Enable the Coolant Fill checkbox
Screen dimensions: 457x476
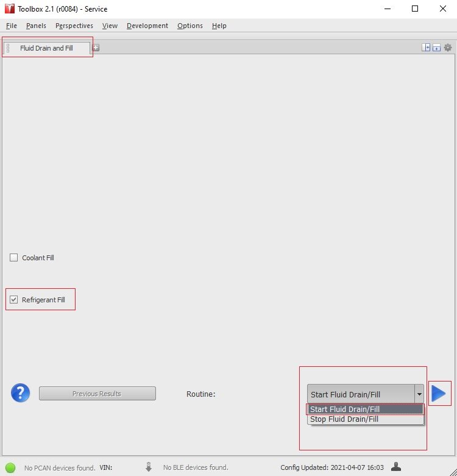[14, 258]
